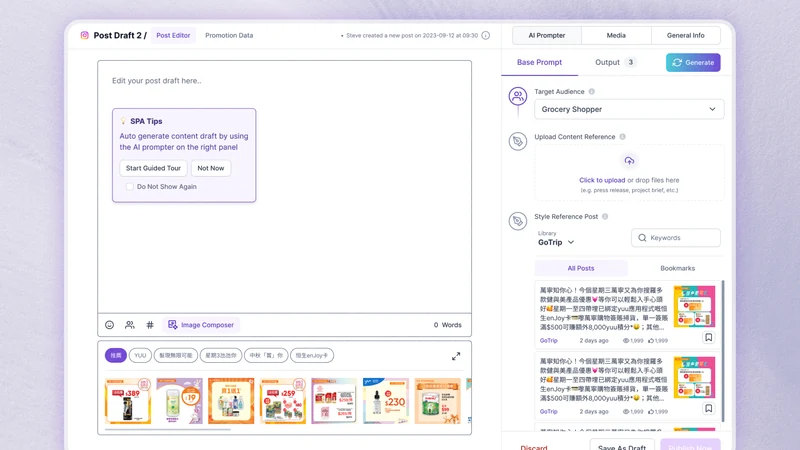Show the All Posts list
Image resolution: width=800 pixels, height=450 pixels.
(x=581, y=268)
